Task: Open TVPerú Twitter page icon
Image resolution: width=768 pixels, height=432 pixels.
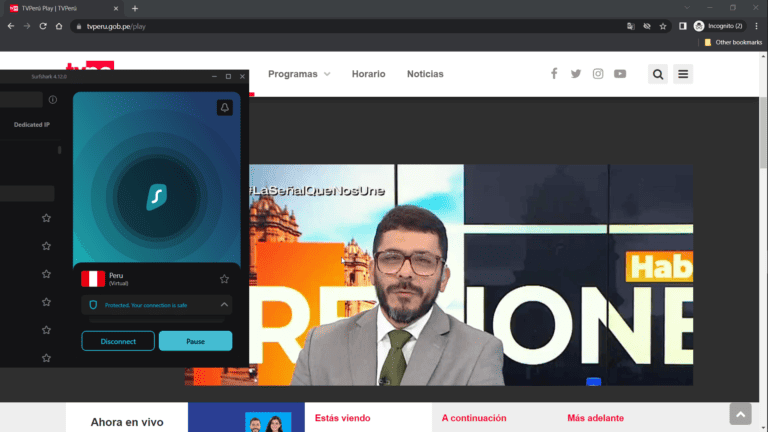Action: coord(576,73)
